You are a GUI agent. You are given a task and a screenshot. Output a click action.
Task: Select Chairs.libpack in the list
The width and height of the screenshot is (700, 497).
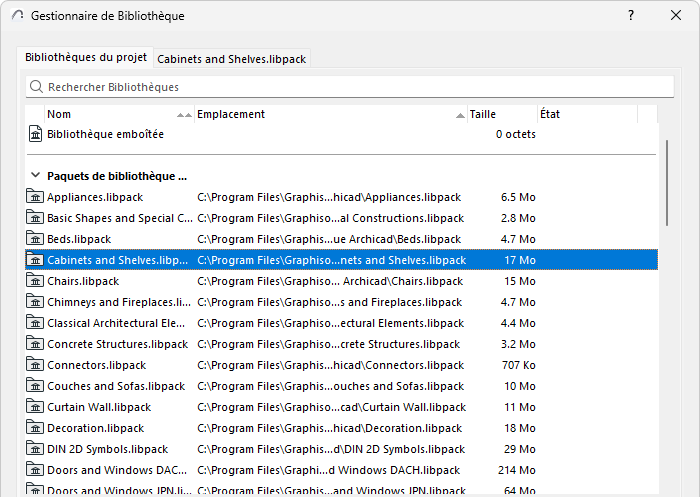coord(83,281)
